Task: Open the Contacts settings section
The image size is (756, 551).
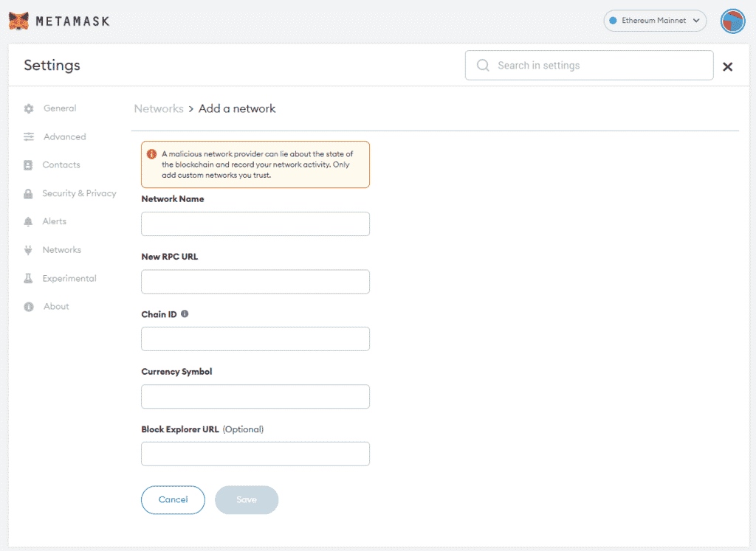Action: pyautogui.click(x=63, y=164)
